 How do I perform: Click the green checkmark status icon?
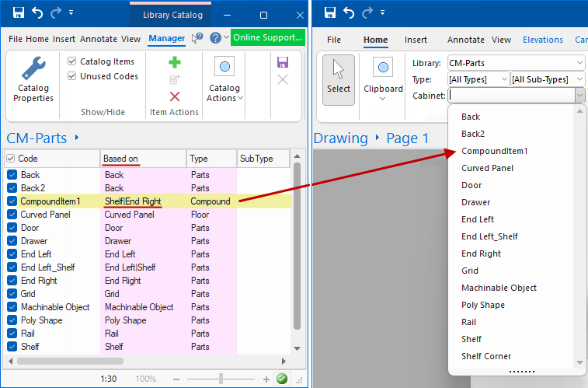pyautogui.click(x=282, y=379)
